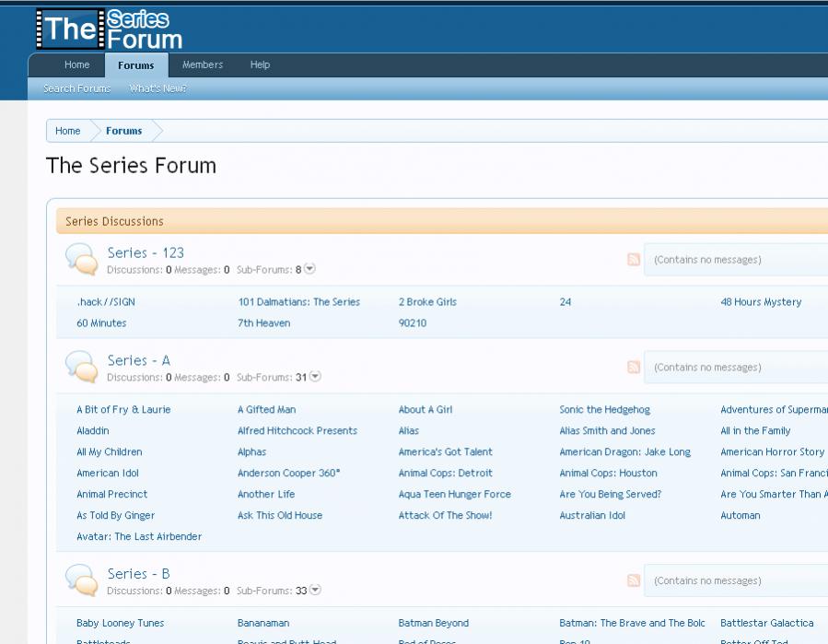This screenshot has width=828, height=644.
Task: Open the Batman Beyond sub-forum
Action: [434, 623]
